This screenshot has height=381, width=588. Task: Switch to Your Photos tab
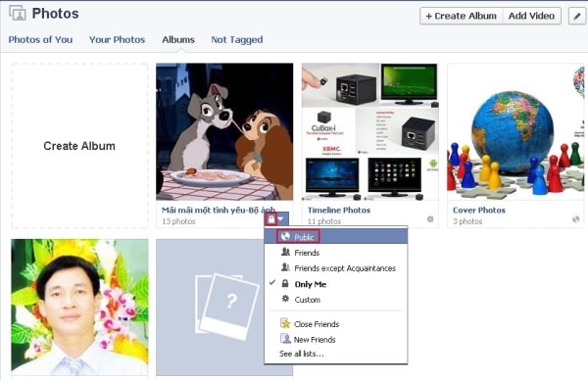117,39
